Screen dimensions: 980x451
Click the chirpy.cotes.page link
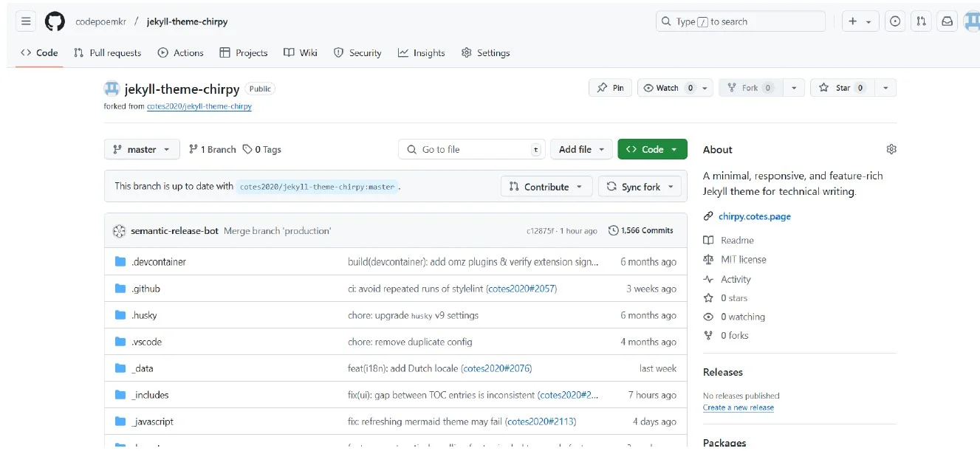(x=754, y=216)
